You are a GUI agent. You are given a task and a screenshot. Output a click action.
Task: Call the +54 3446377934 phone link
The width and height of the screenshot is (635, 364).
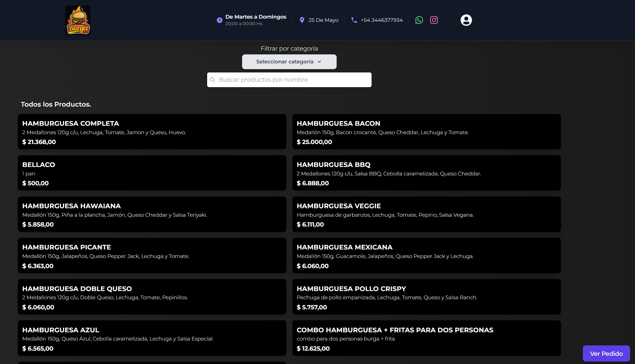click(x=381, y=20)
